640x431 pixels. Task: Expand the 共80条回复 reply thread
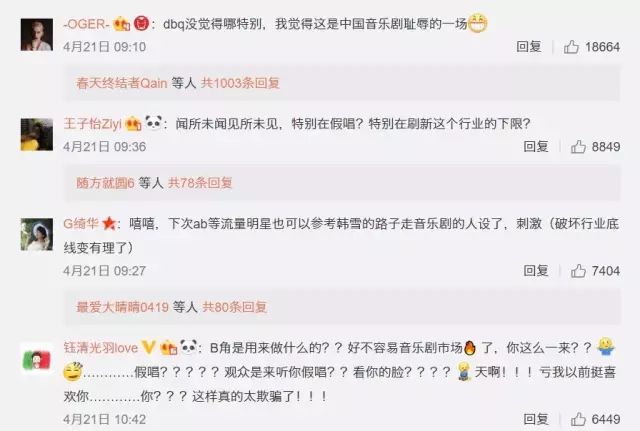pos(235,307)
